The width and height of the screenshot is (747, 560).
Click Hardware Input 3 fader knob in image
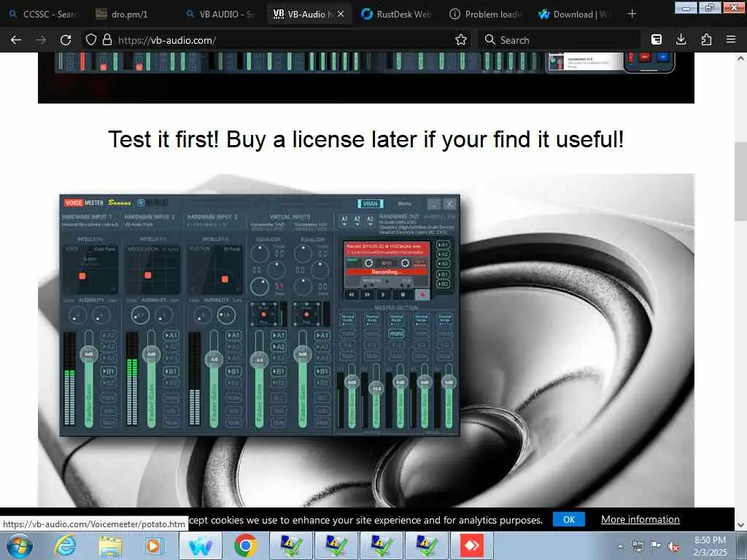pos(214,359)
